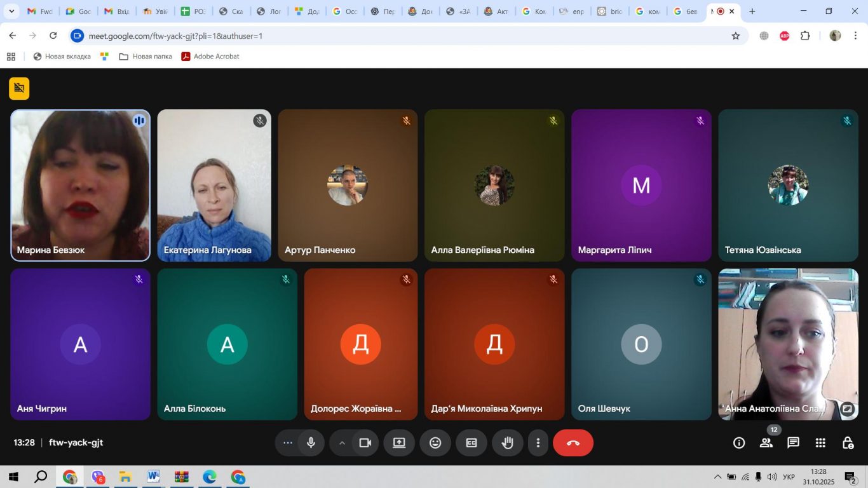Open the browser tab search dropdown
This screenshot has width=868, height=488.
pos(11,11)
